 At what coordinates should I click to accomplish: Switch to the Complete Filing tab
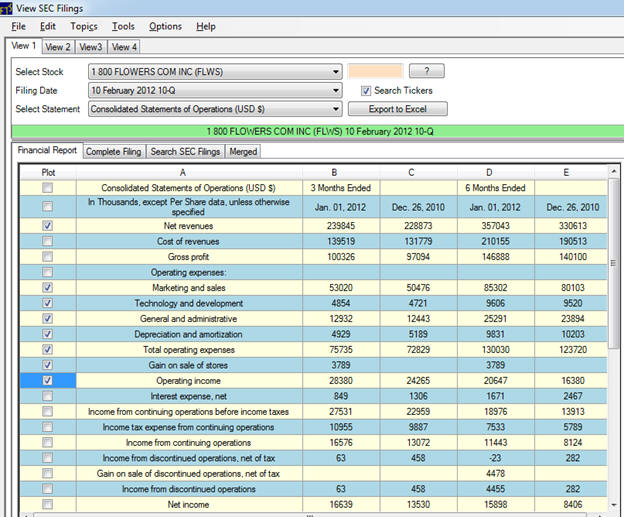pyautogui.click(x=113, y=152)
